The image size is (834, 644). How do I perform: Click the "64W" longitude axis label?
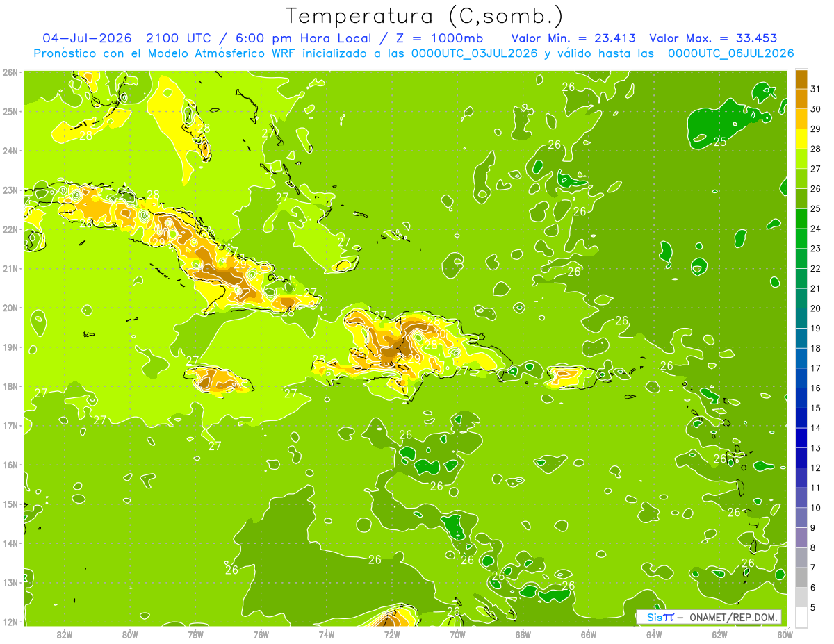(x=654, y=634)
